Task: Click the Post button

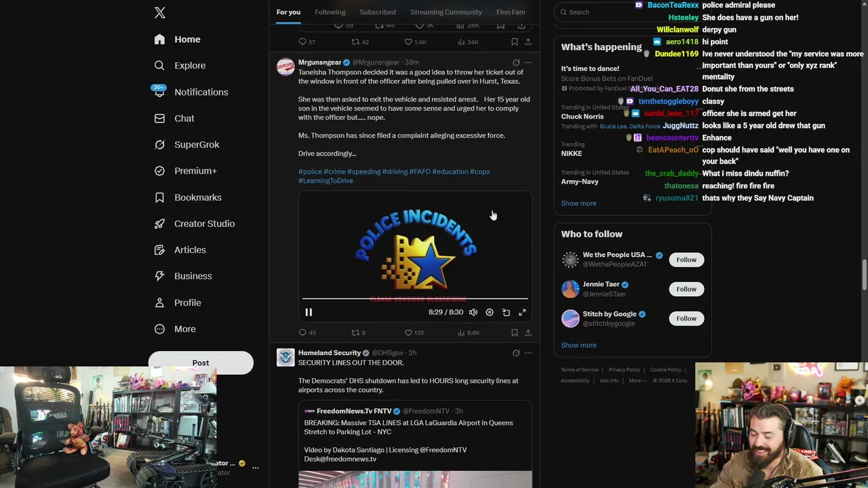Action: coord(201,363)
